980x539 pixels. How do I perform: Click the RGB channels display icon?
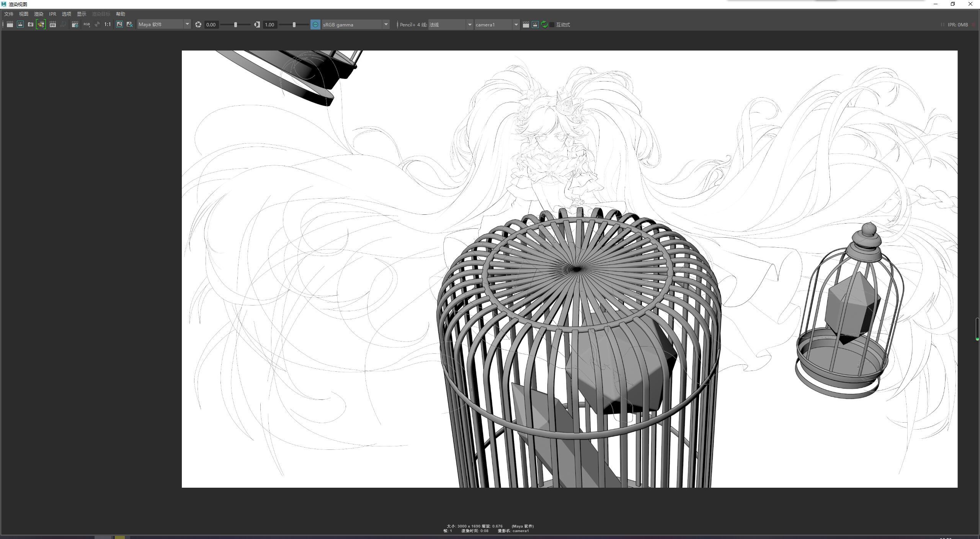(x=87, y=24)
